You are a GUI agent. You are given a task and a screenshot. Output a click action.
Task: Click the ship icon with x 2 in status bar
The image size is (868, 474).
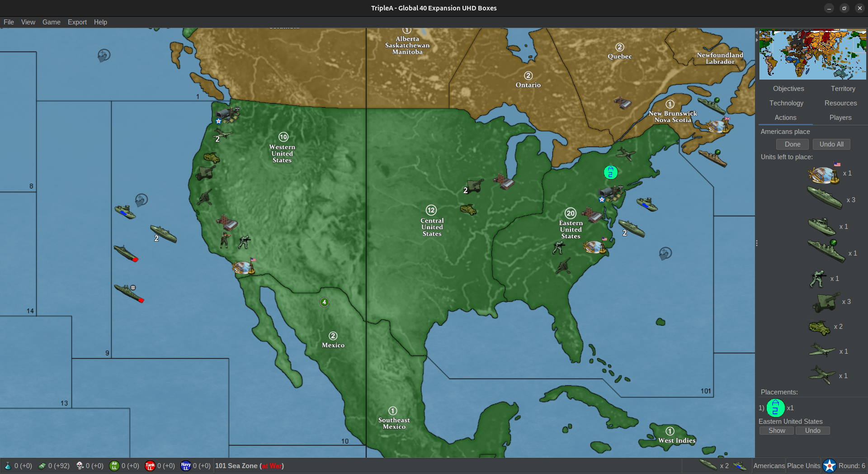click(708, 465)
